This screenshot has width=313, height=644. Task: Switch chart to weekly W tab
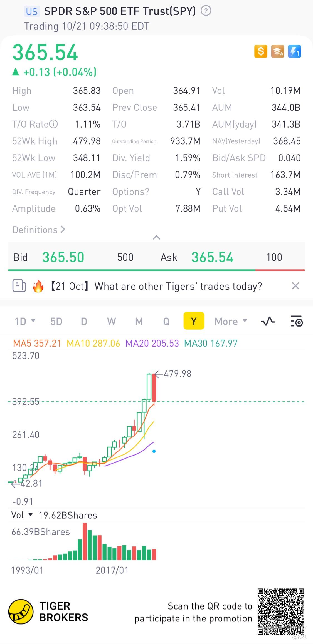point(111,321)
